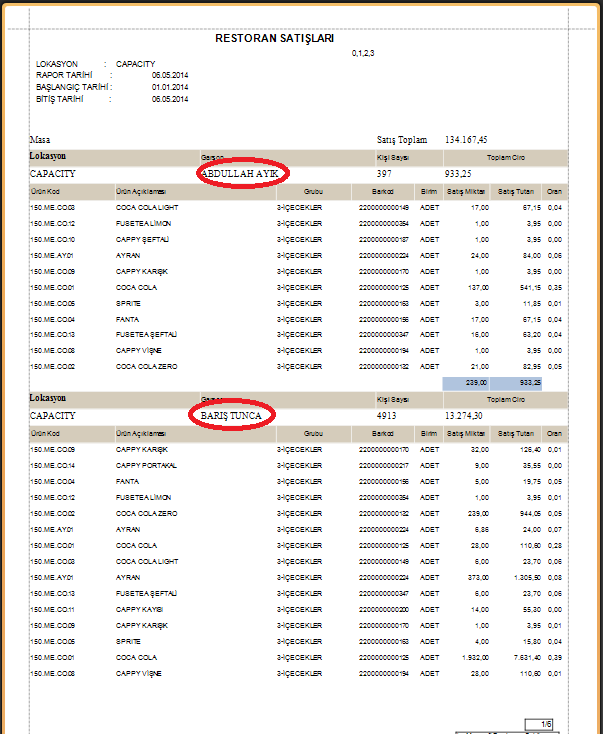Screen dimensions: 603x734
Task: Click the CAPPY ŞEFTALİ product row
Action: (296, 240)
